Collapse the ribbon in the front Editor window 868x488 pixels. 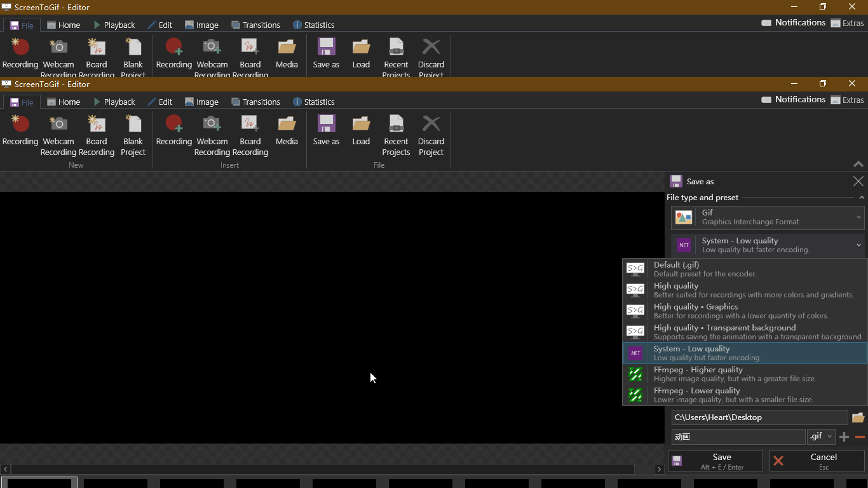pos(858,164)
